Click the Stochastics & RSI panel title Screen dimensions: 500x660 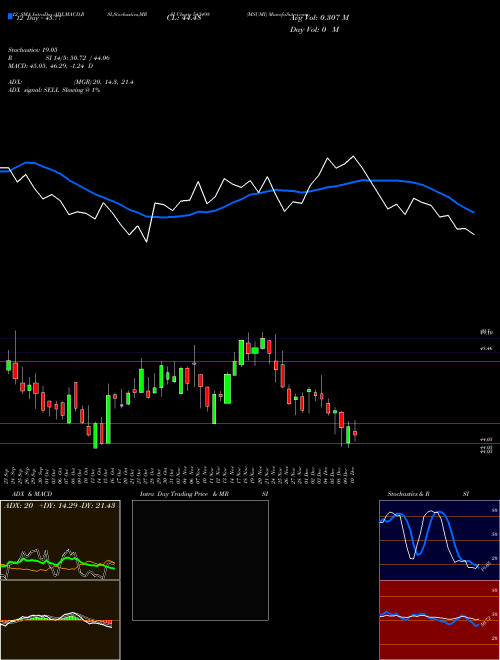tap(428, 494)
